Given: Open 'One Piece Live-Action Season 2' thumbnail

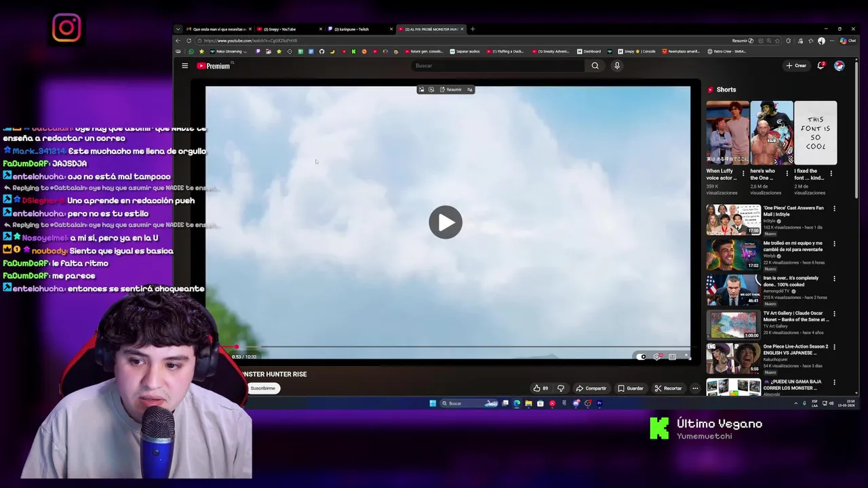Looking at the screenshot, I should coord(733,359).
